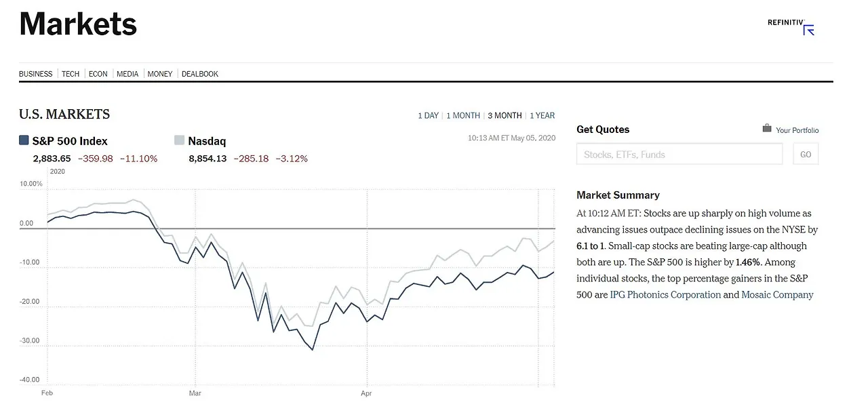Open the MONEY section
Image resolution: width=868 pixels, height=413 pixels.
159,74
